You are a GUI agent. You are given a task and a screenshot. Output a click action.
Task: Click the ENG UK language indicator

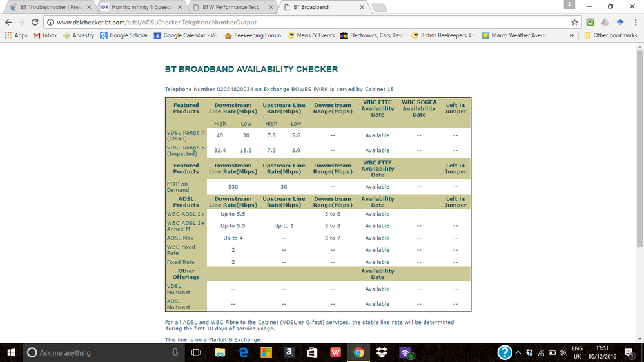coord(577,352)
